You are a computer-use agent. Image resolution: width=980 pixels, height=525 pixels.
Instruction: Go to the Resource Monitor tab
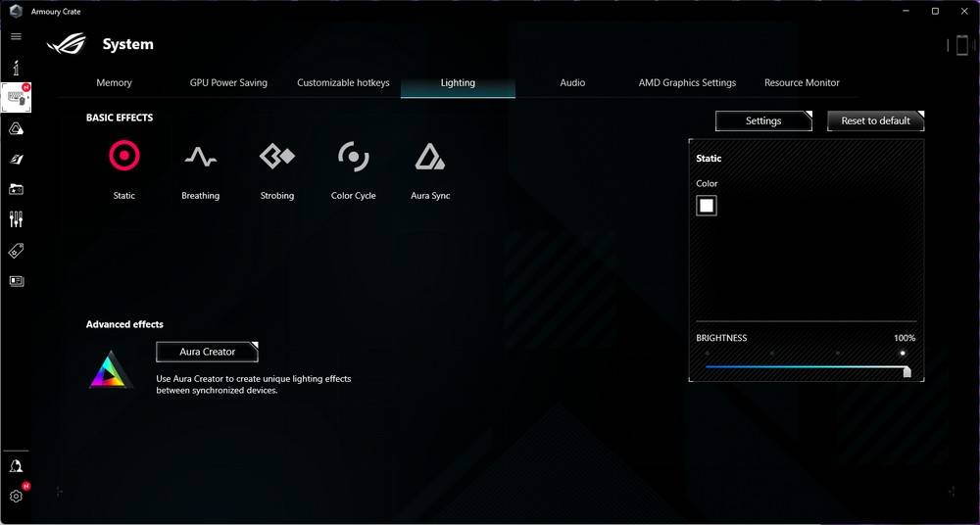click(802, 82)
